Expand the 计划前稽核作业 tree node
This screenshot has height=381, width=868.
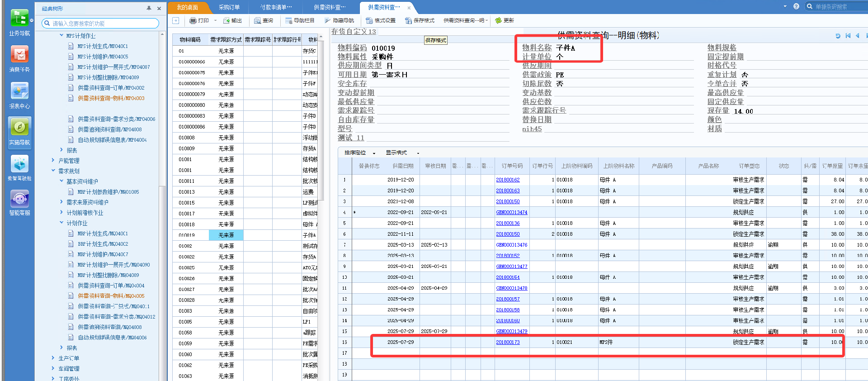click(x=61, y=212)
